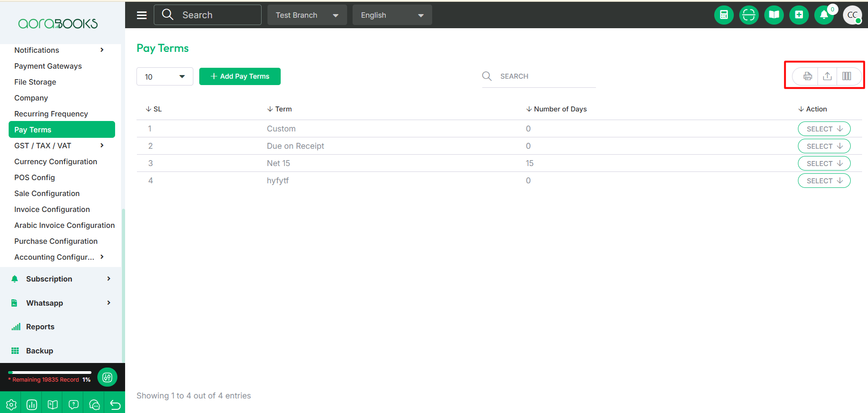
Task: Open the gear settings icon in footer
Action: coord(11,405)
